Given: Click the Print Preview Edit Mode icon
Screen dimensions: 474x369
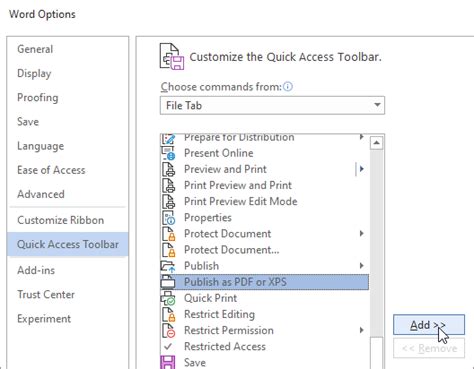Looking at the screenshot, I should click(x=169, y=202).
